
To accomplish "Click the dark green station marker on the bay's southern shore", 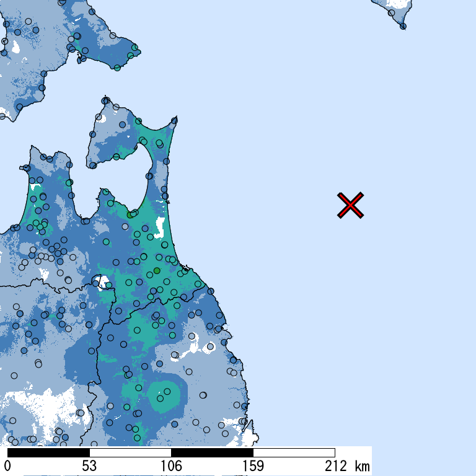I will (130, 215).
